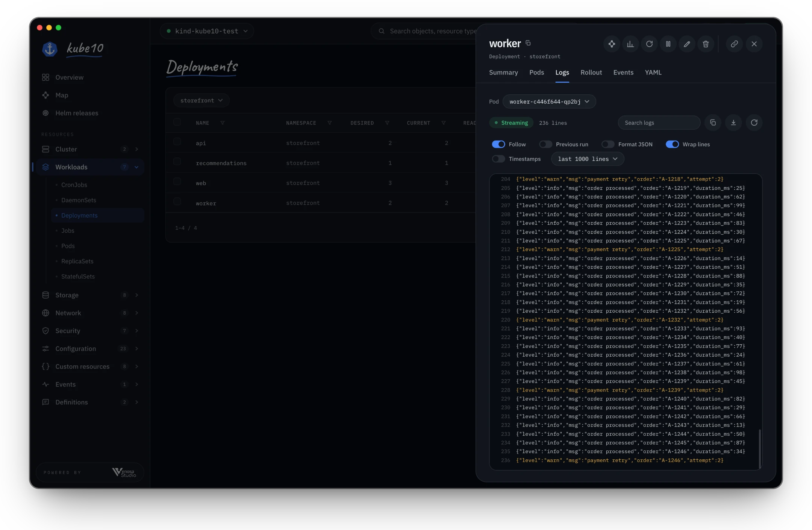The width and height of the screenshot is (812, 530).
Task: Turn off Wrap lines toggle
Action: (x=672, y=144)
